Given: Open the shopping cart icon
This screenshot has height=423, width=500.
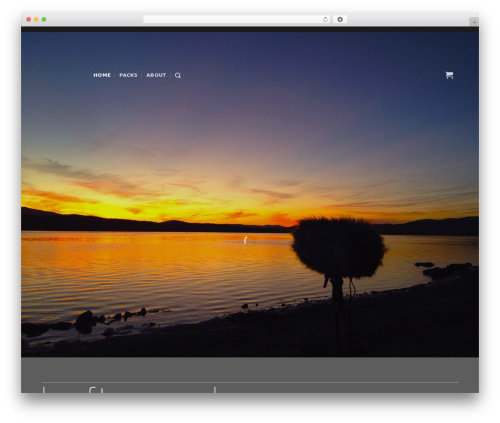Looking at the screenshot, I should click(449, 75).
